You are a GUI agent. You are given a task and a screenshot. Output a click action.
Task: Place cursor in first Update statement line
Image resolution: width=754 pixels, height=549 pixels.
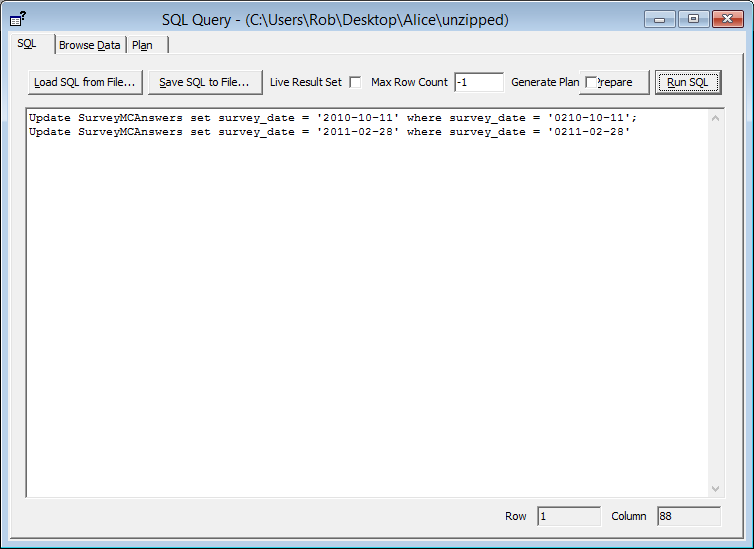(x=332, y=118)
